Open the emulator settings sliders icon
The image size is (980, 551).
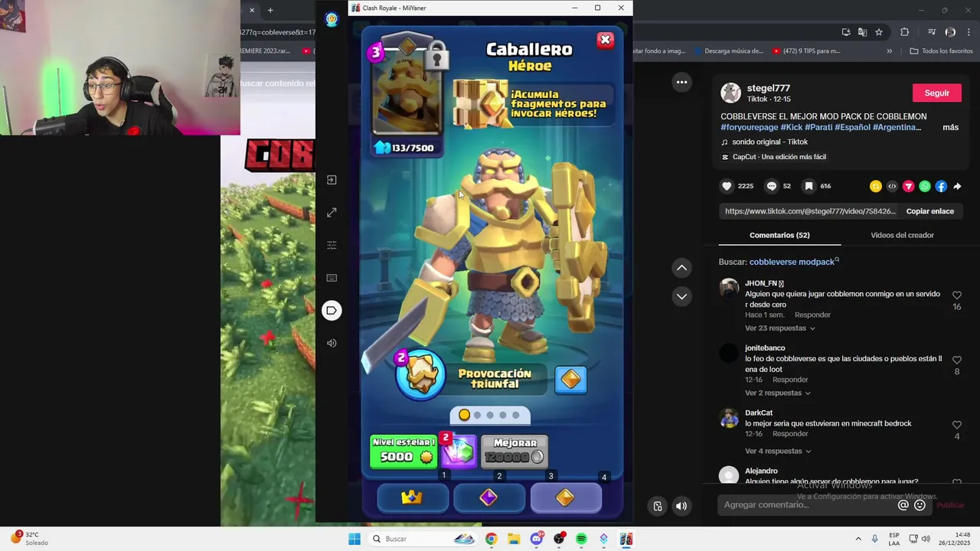(x=332, y=245)
